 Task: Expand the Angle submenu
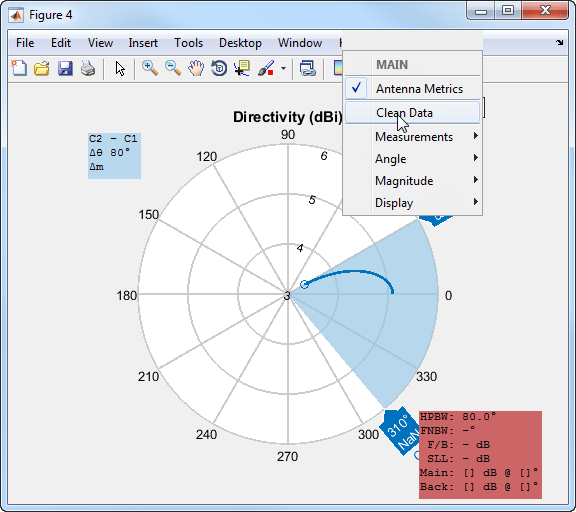tap(412, 159)
